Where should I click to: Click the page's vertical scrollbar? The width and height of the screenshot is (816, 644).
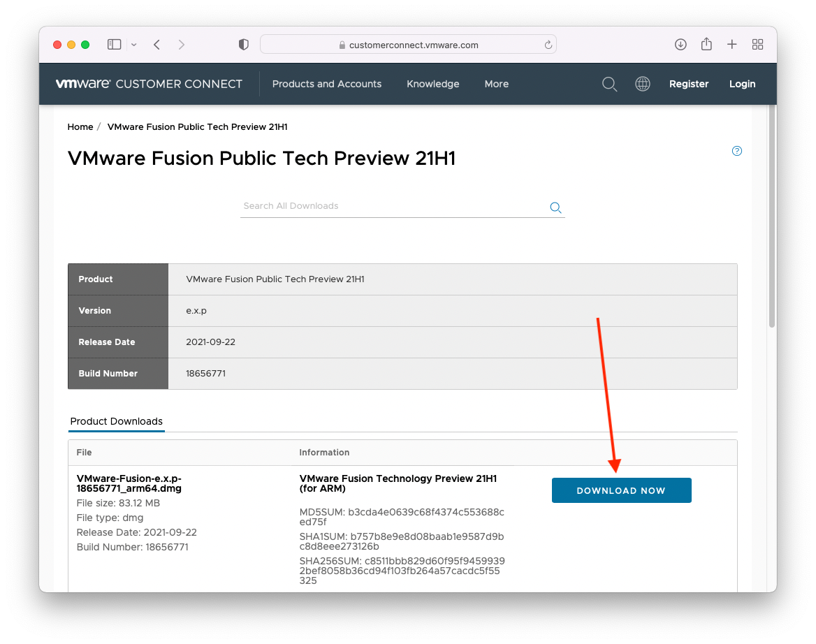[x=771, y=217]
